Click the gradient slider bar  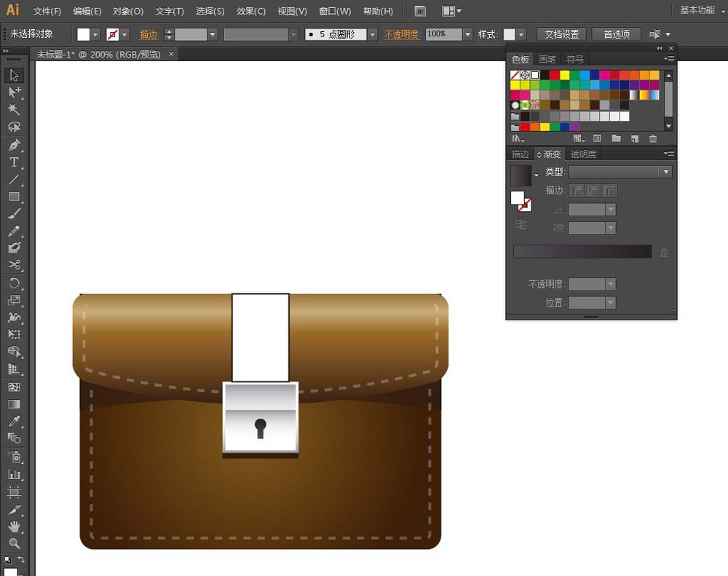[x=582, y=251]
